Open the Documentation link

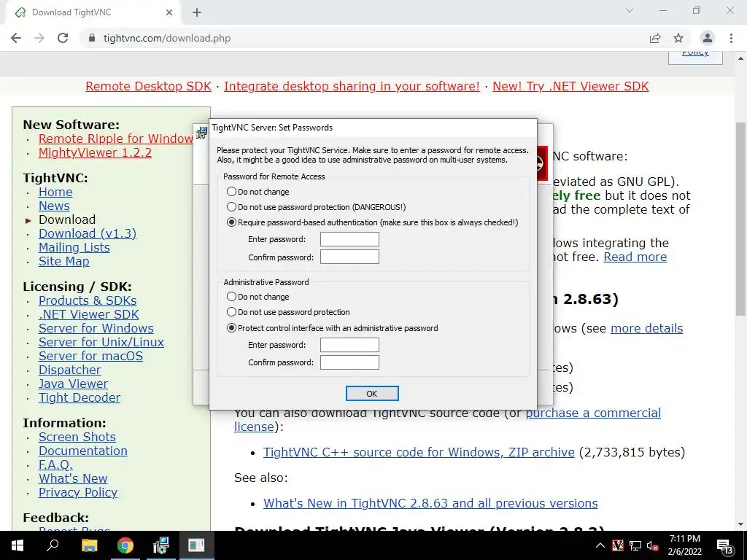coord(83,451)
